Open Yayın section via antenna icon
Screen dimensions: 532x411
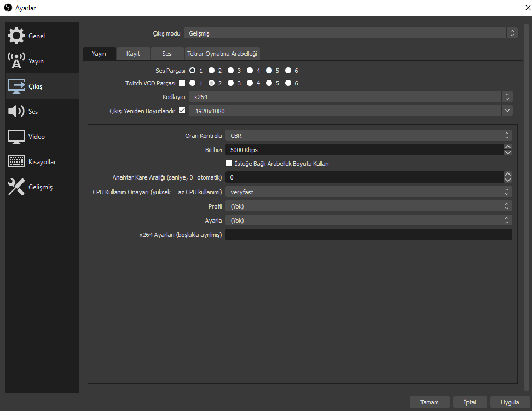[x=16, y=61]
